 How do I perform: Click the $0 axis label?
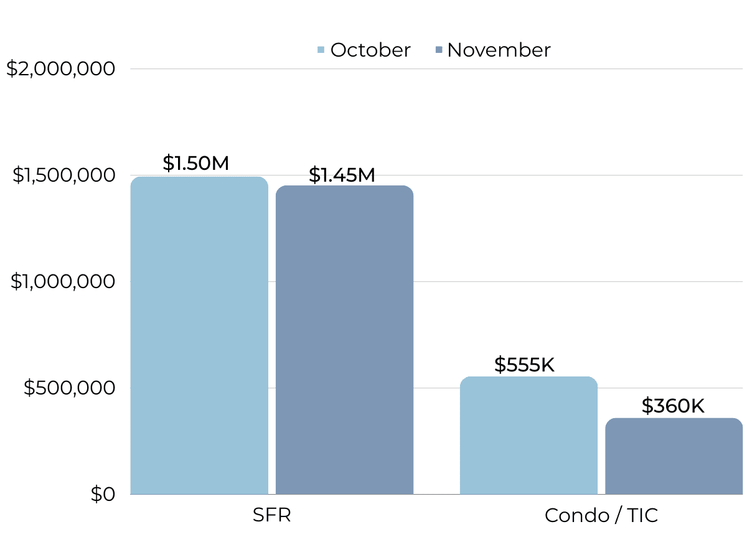pyautogui.click(x=103, y=495)
